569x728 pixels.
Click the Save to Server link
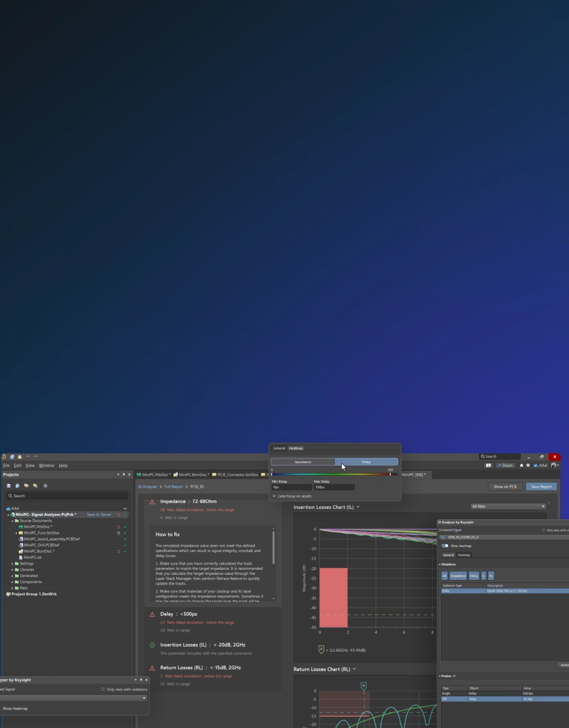pyautogui.click(x=99, y=515)
